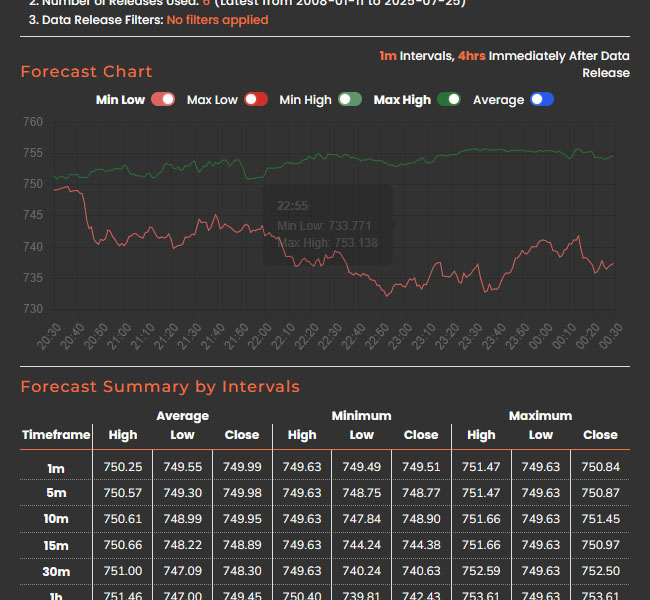650x600 pixels.
Task: Click the 752.50 Maximum Close cell
Action: (x=600, y=571)
